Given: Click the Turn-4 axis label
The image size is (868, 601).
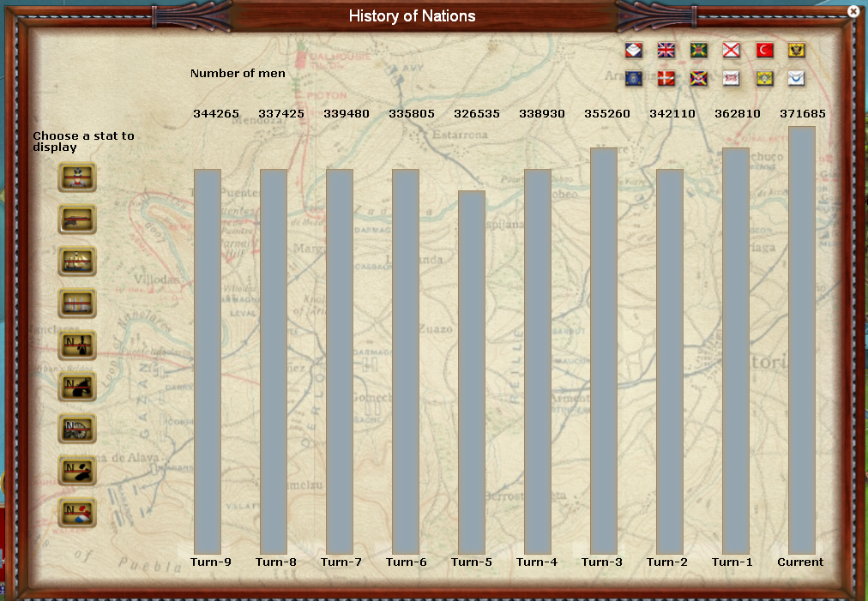Looking at the screenshot, I should [x=537, y=562].
